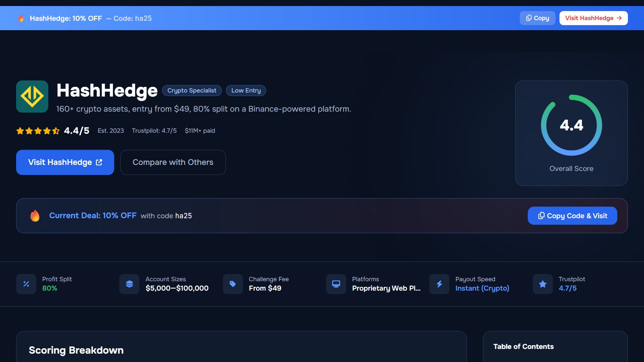This screenshot has width=644, height=362.
Task: Open Compare with Others
Action: coord(173,162)
